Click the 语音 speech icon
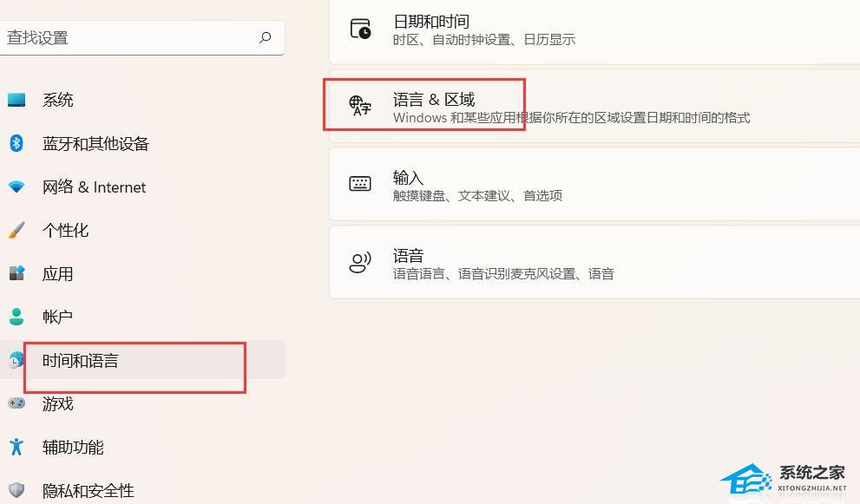Viewport: 860px width, 504px height. [360, 262]
